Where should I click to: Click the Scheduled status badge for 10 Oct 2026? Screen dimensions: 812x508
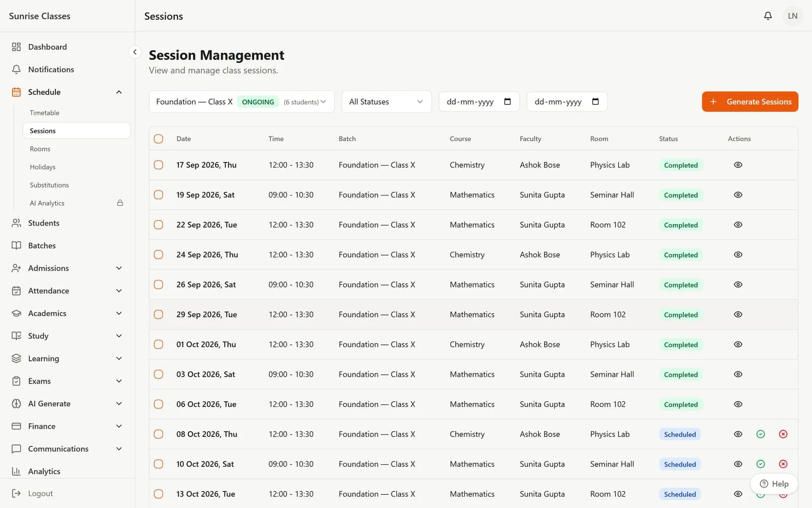(x=680, y=464)
